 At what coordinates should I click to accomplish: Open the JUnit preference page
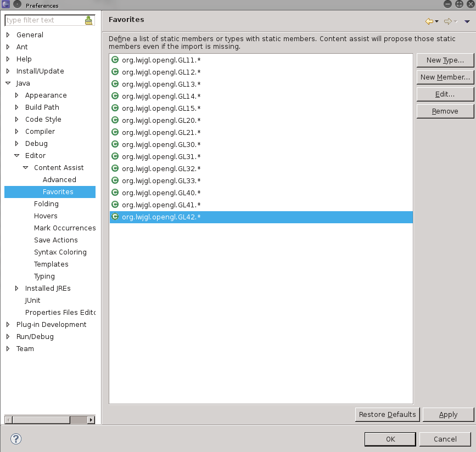coord(32,300)
